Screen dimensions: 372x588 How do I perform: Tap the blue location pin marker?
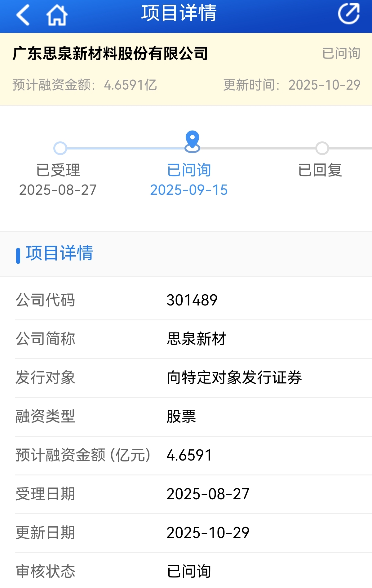[192, 141]
